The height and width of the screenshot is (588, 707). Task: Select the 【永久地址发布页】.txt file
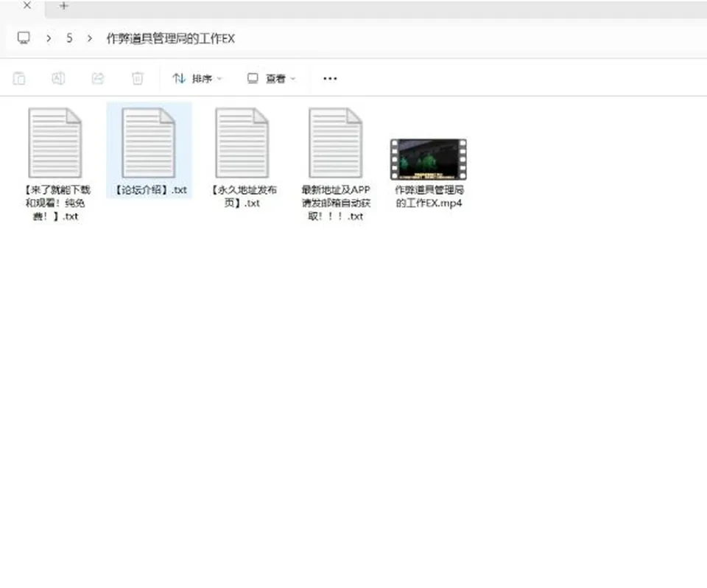(x=242, y=158)
